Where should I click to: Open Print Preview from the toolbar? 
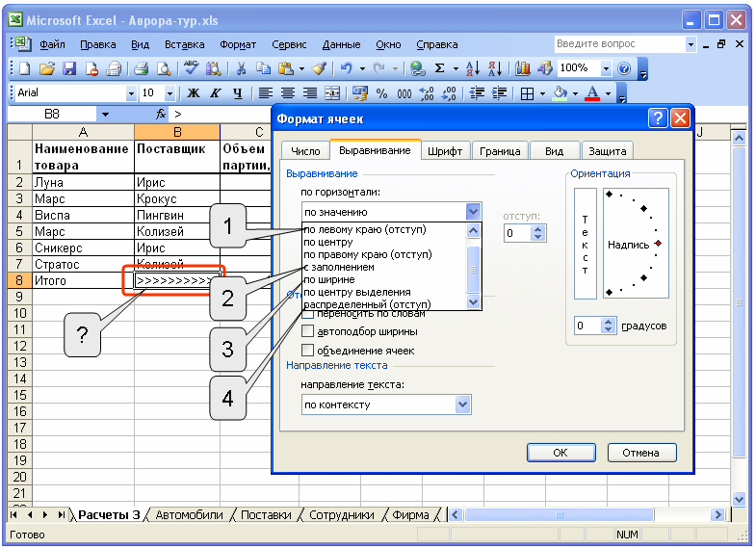(164, 69)
